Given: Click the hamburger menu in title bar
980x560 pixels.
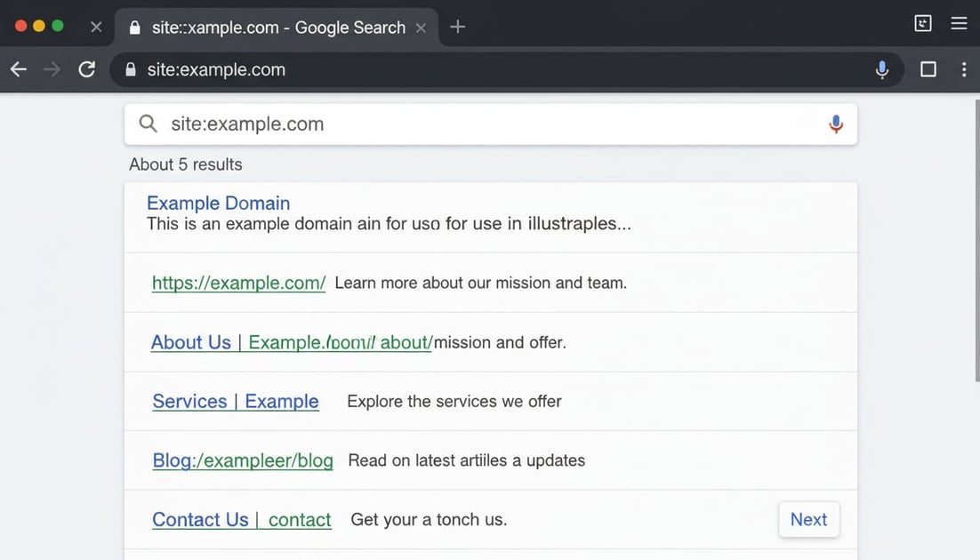Looking at the screenshot, I should pos(959,24).
